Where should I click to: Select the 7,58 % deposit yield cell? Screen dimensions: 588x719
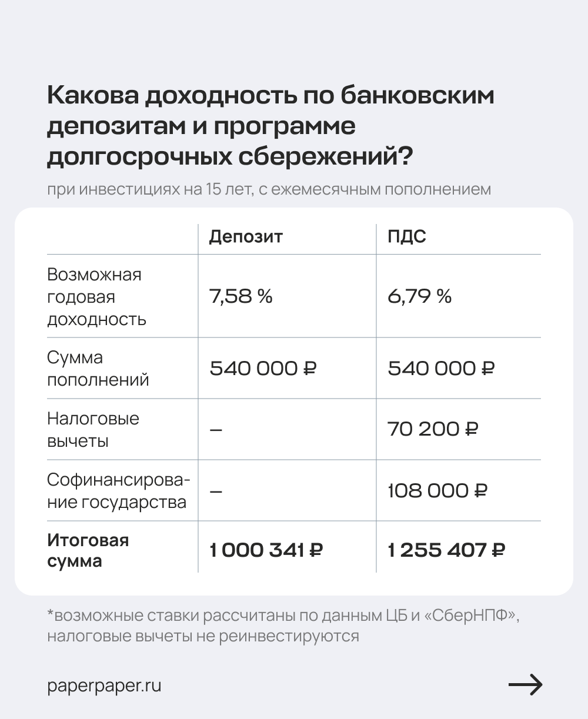tap(241, 296)
